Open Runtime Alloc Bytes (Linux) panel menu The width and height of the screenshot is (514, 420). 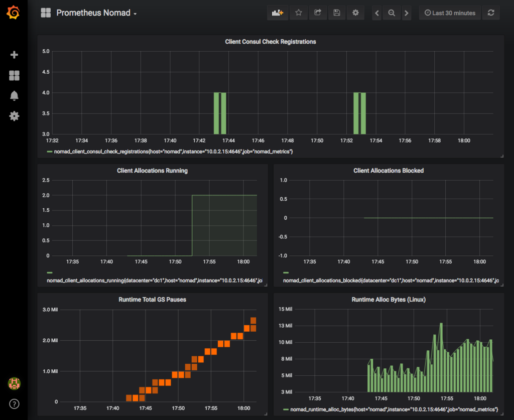pyautogui.click(x=389, y=300)
